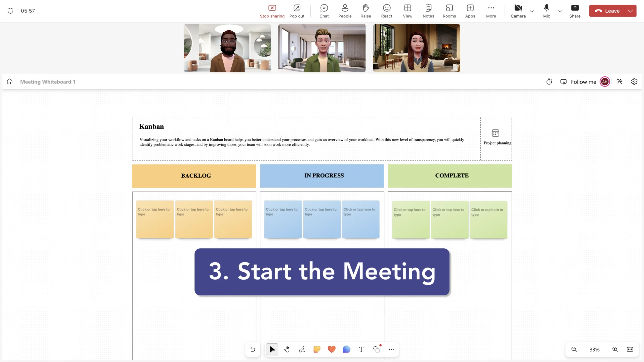This screenshot has height=362, width=644.
Task: Choose the pan hand tool
Action: pyautogui.click(x=287, y=349)
